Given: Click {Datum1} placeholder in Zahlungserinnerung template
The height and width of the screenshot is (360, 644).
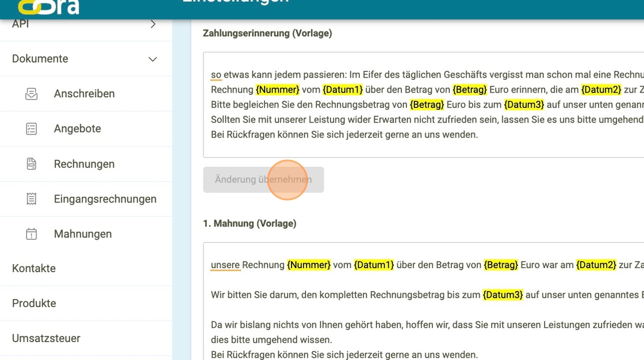Looking at the screenshot, I should (x=343, y=90).
